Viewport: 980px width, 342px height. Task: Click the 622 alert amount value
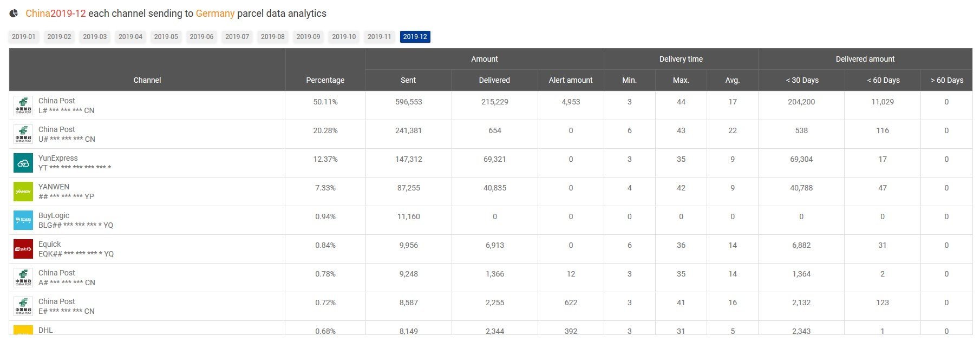[x=571, y=302]
